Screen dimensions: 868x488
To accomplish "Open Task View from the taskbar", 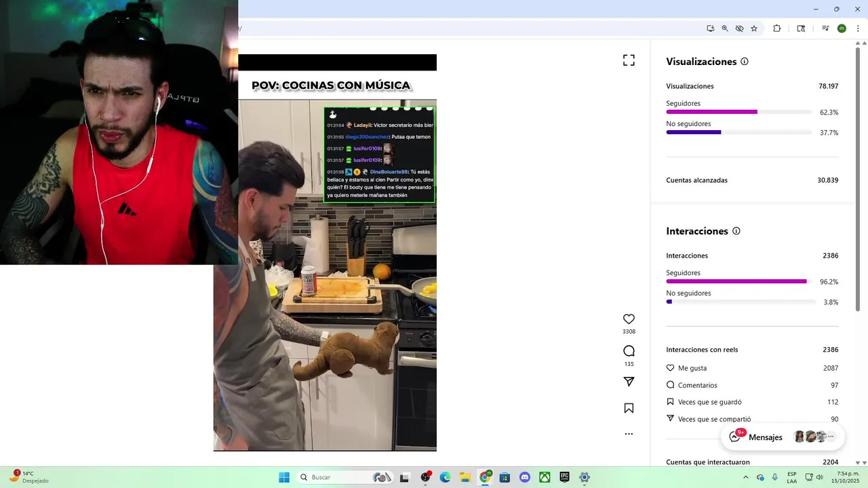I will coord(404,477).
